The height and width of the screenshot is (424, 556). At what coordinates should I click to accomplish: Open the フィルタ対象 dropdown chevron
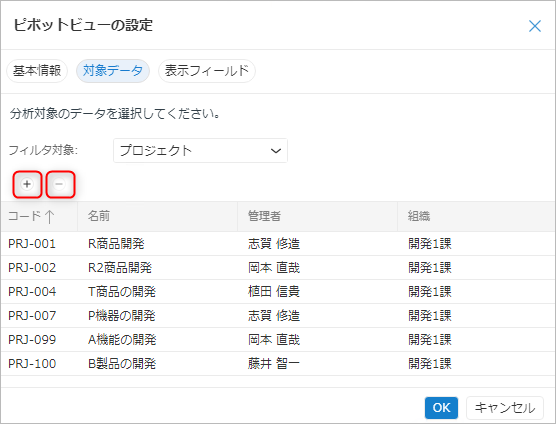(276, 151)
